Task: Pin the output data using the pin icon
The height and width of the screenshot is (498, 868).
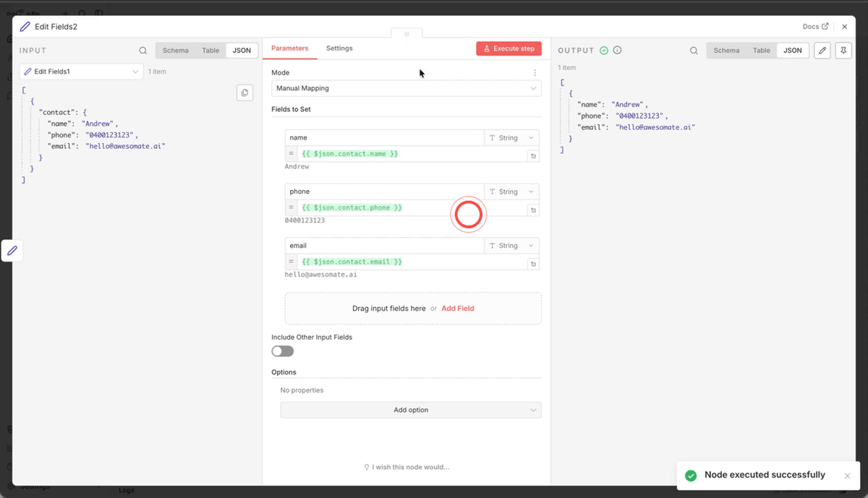Action: [x=843, y=51]
